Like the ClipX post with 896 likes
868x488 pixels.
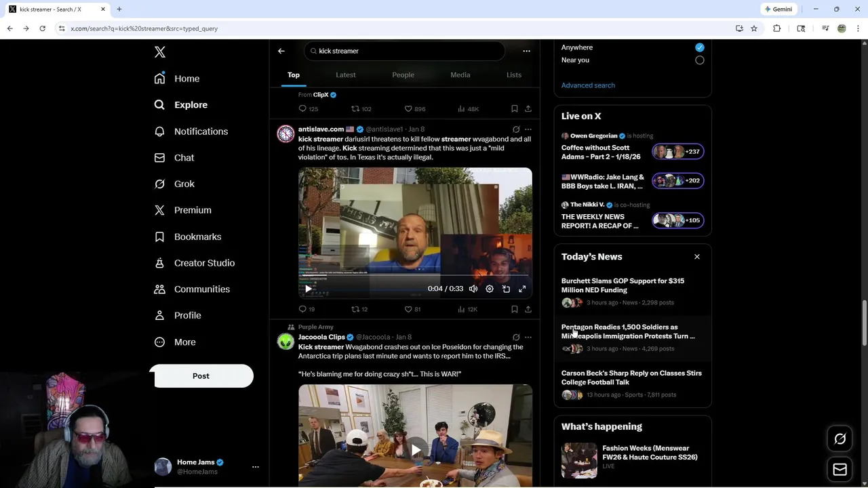tap(415, 108)
